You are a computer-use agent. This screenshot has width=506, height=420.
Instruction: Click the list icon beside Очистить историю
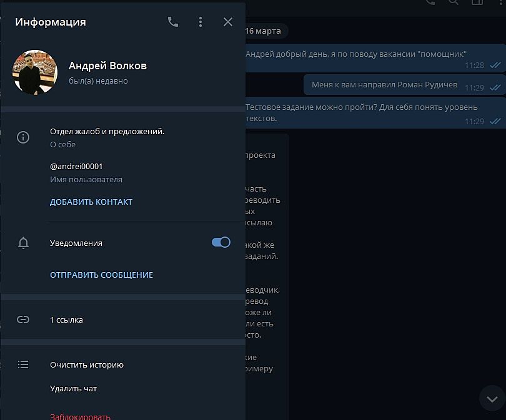(x=23, y=364)
